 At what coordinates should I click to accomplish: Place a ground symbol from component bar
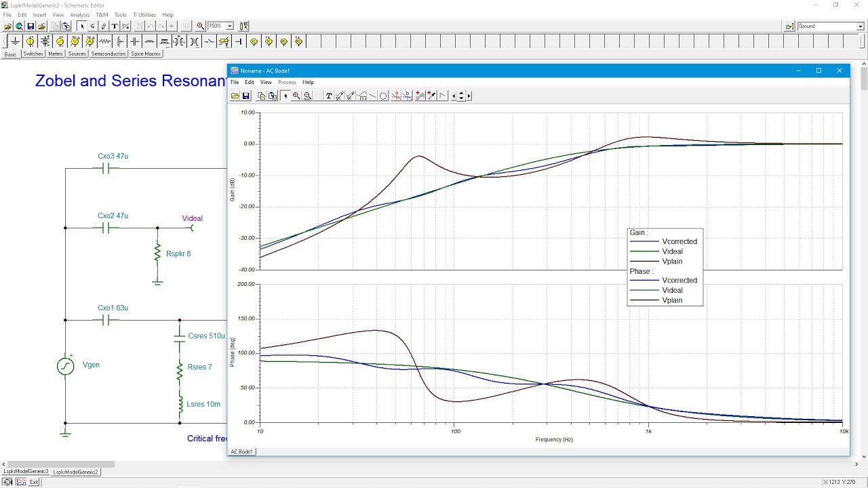pos(15,41)
